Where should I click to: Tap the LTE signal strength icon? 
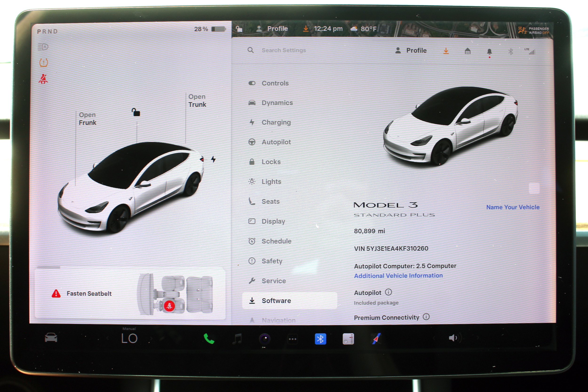530,51
